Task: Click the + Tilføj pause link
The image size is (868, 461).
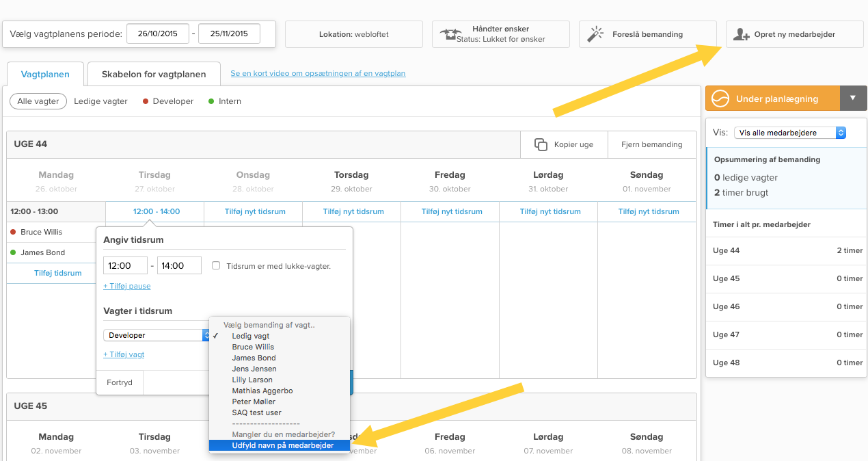Action: (127, 286)
